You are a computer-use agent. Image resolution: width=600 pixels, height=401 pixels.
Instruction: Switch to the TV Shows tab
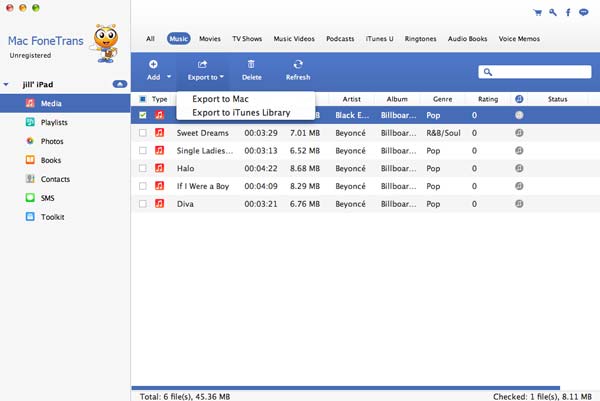point(247,39)
